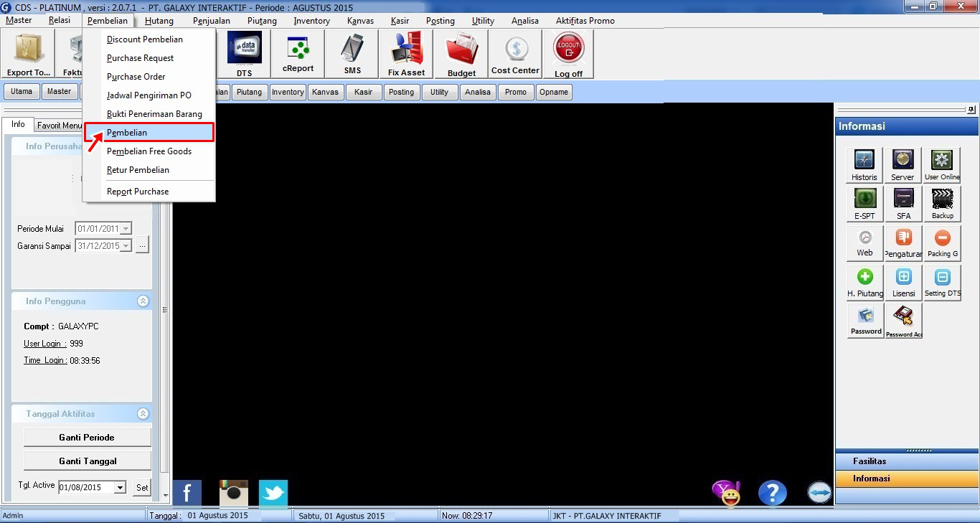
Task: Open the Tgl. Active date dropdown
Action: (x=120, y=488)
